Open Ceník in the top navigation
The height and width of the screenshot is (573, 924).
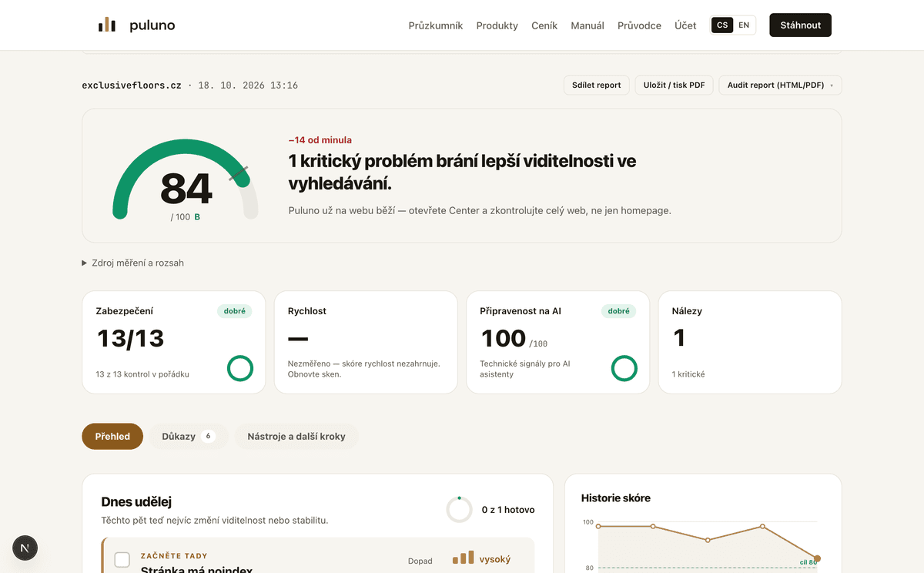pyautogui.click(x=544, y=25)
